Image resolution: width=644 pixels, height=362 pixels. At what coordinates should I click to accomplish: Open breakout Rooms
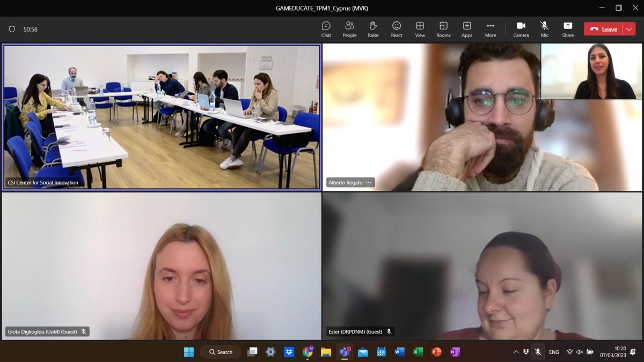(443, 29)
